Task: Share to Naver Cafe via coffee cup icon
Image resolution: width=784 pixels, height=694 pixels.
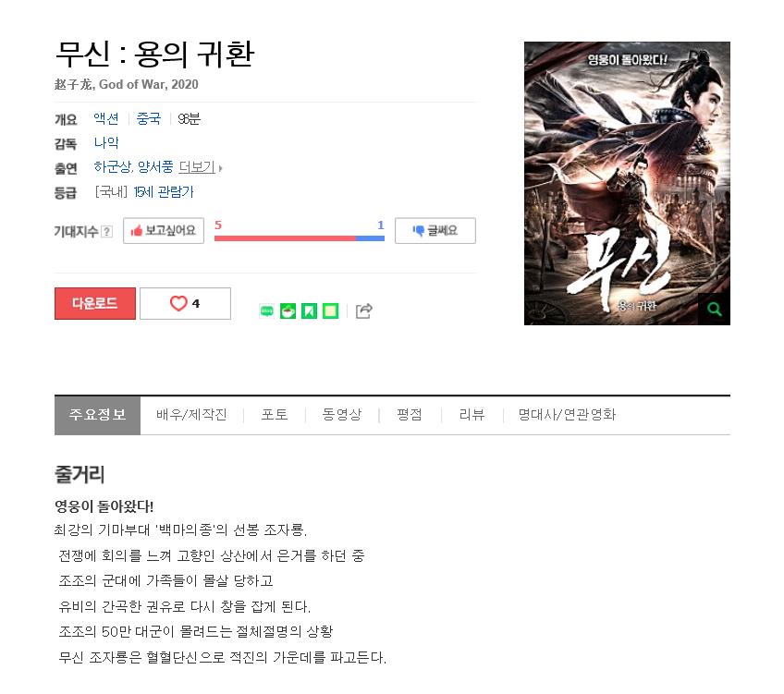Action: [288, 311]
